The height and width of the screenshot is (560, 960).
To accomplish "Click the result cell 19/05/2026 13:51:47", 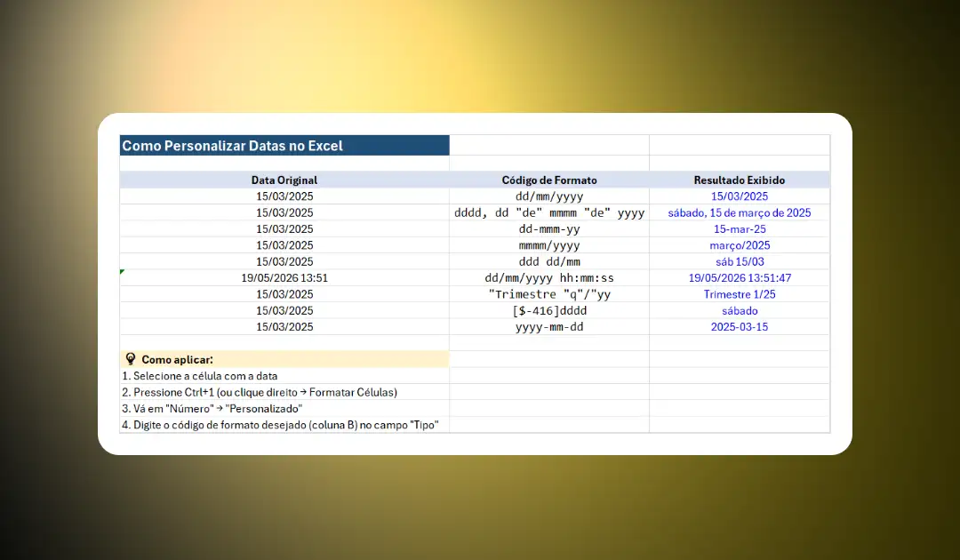I will (x=740, y=278).
